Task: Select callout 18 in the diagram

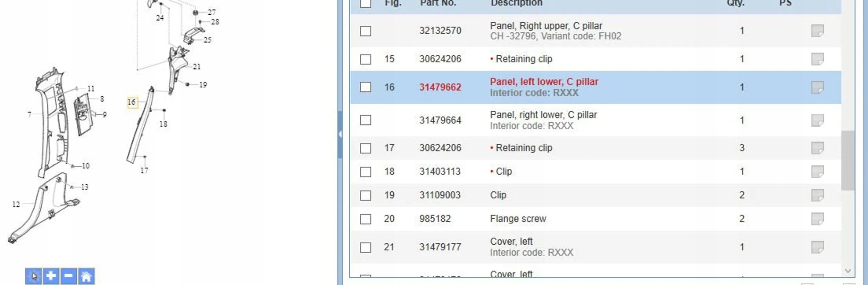Action: point(163,124)
